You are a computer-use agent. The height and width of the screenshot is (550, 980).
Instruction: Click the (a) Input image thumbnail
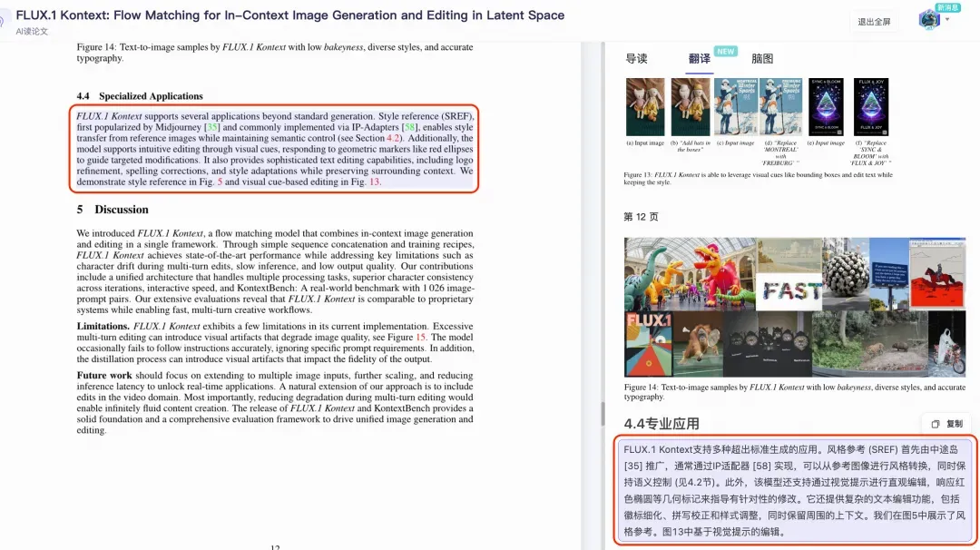645,107
